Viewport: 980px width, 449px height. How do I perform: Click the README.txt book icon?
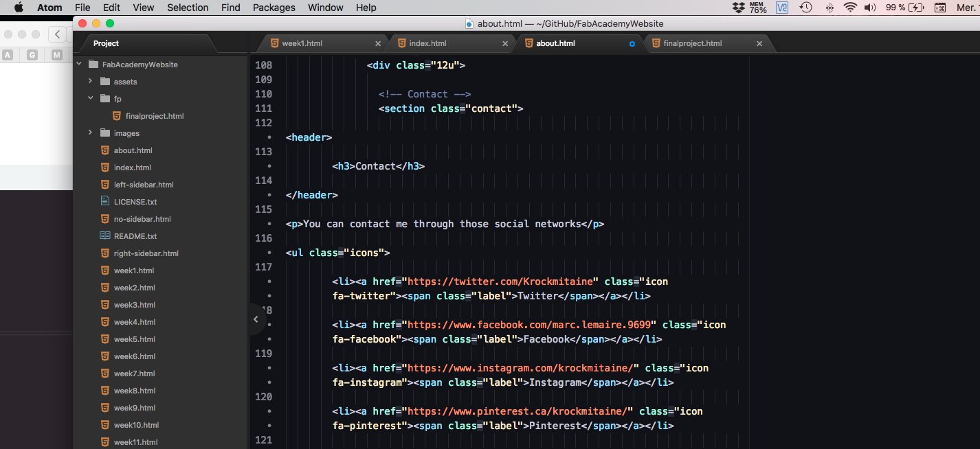point(105,235)
